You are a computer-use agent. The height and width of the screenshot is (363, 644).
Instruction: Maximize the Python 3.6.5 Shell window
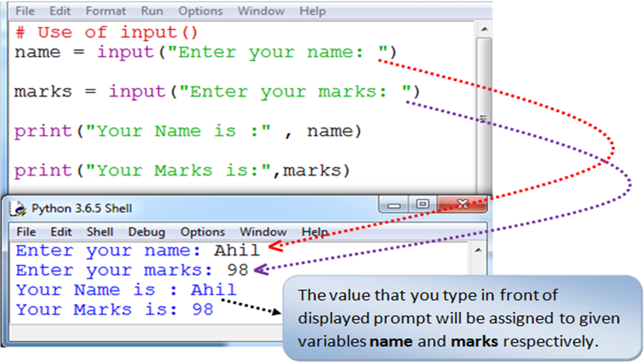click(423, 205)
